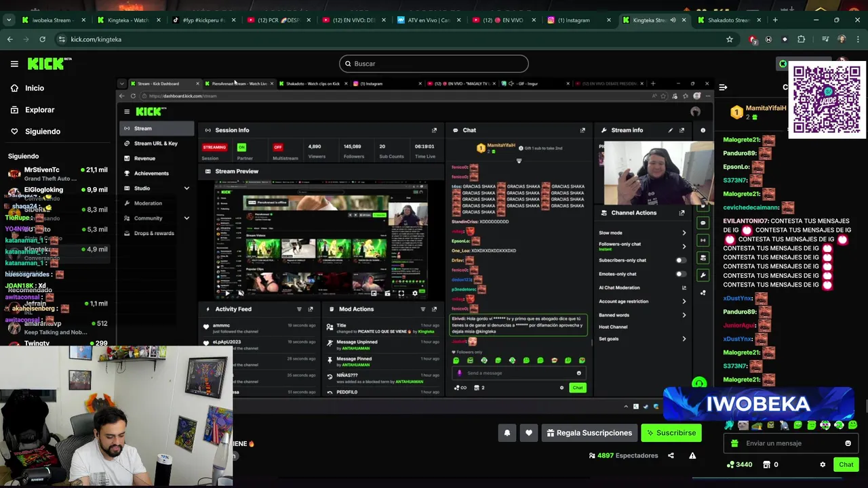The width and height of the screenshot is (868, 488).
Task: Open Revenue in dashboard sidebar
Action: tap(144, 159)
